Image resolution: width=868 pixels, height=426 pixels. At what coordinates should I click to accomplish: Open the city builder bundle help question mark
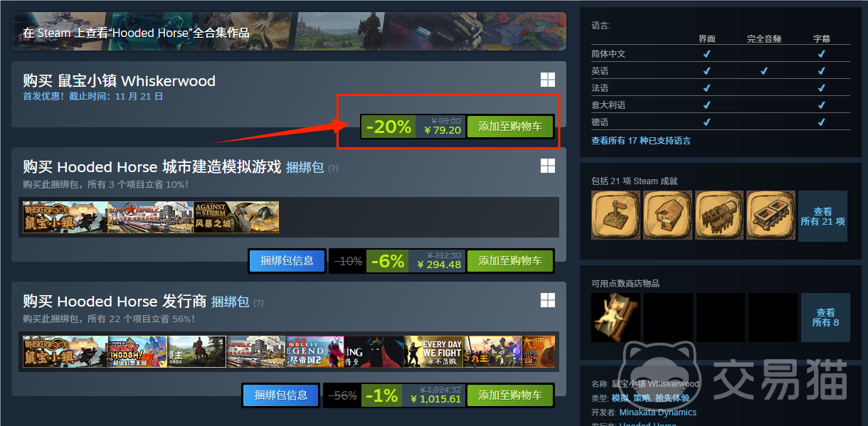coord(333,169)
